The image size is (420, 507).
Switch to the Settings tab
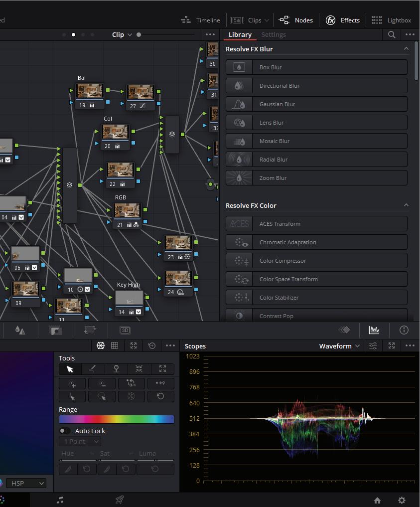coord(274,34)
